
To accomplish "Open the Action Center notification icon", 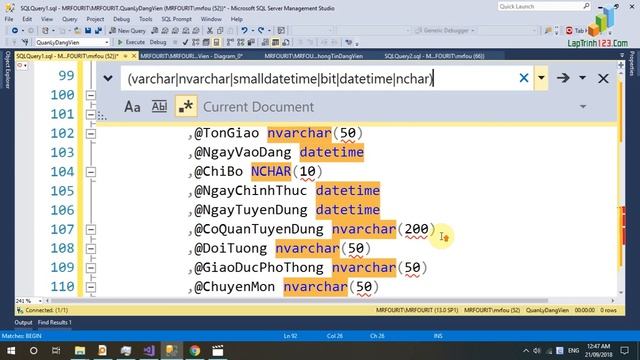I will click(x=624, y=351).
